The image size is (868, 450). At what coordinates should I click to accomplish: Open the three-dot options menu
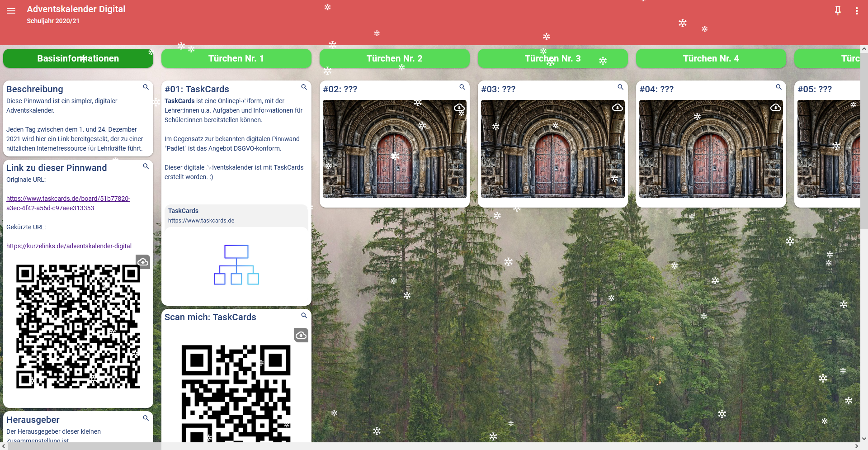pos(857,11)
